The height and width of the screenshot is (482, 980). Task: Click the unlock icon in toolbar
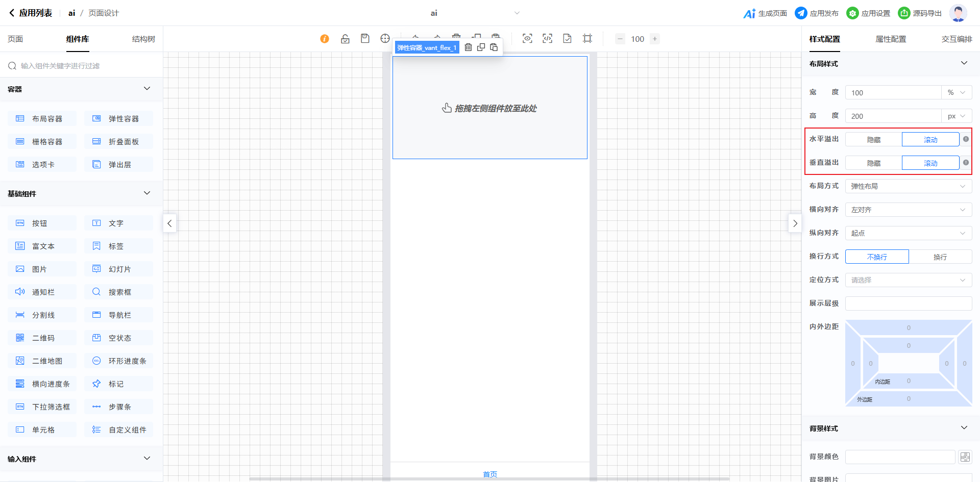(x=345, y=39)
